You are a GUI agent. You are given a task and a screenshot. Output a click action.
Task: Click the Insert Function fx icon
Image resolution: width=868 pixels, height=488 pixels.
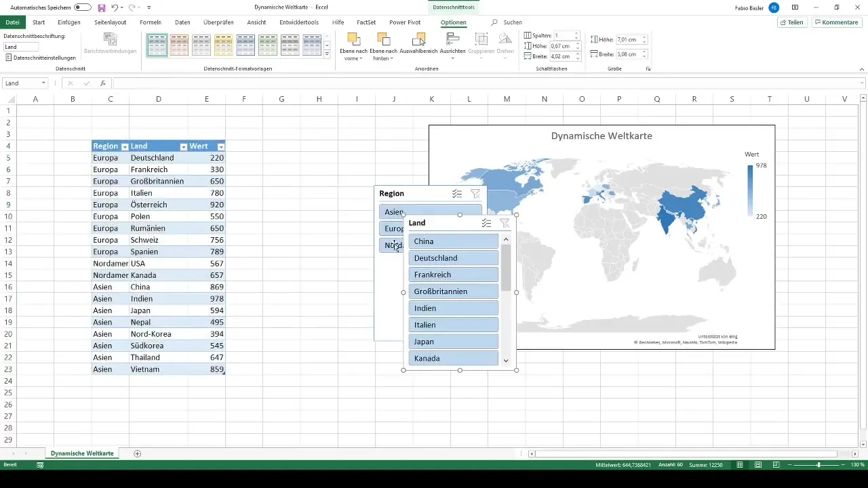[103, 83]
